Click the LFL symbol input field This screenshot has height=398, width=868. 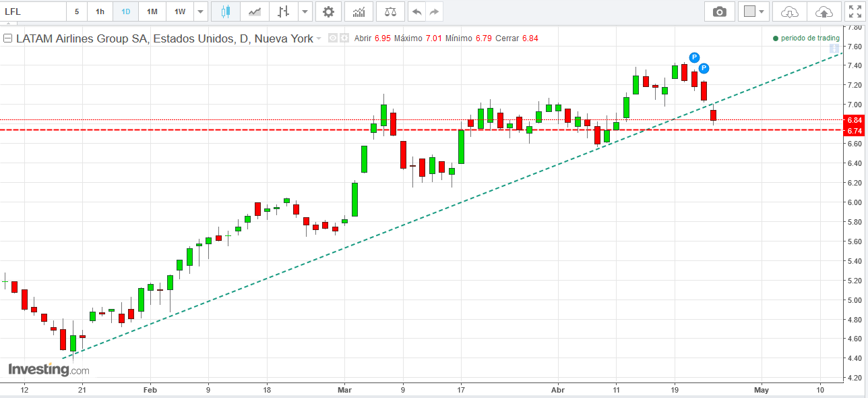(x=34, y=11)
